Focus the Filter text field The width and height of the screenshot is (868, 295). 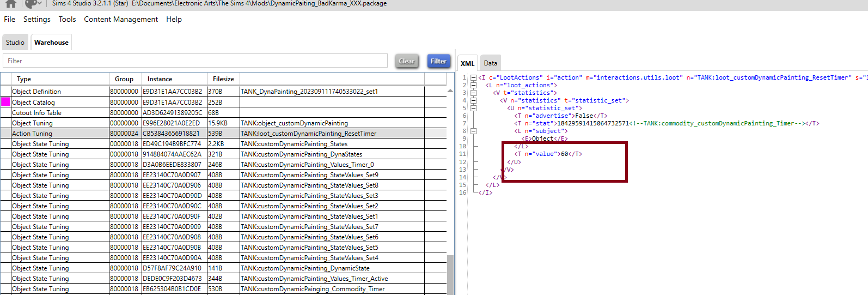pos(195,61)
